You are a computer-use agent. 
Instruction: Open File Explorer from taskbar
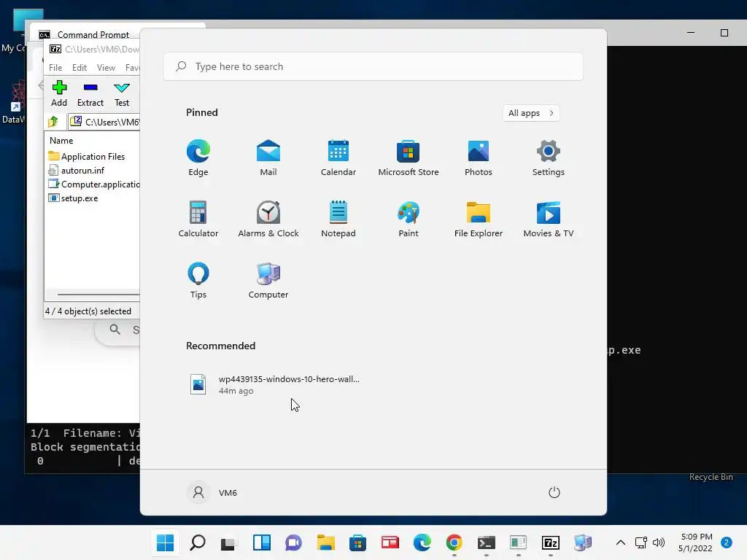click(326, 542)
